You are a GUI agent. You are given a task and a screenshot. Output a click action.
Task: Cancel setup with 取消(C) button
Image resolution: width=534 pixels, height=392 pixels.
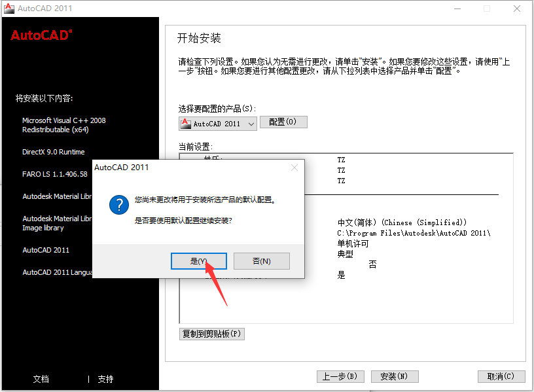501,376
